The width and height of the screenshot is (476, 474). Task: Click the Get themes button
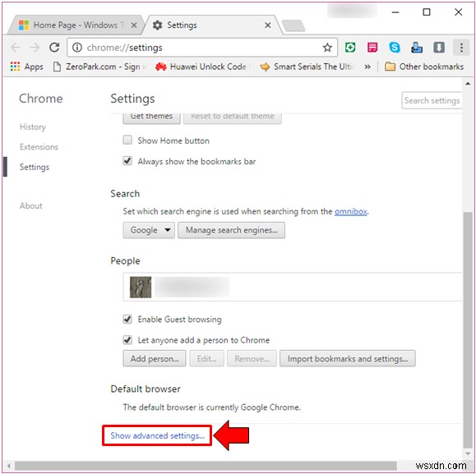click(151, 117)
